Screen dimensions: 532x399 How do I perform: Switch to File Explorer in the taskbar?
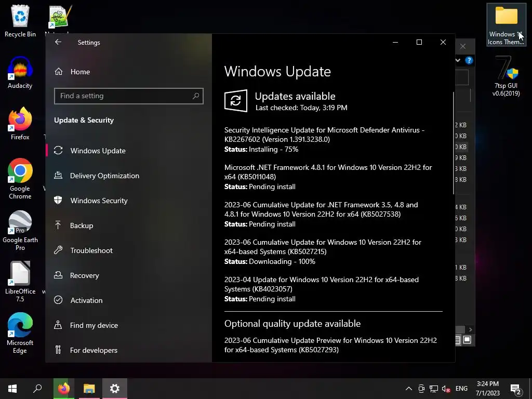(89, 389)
